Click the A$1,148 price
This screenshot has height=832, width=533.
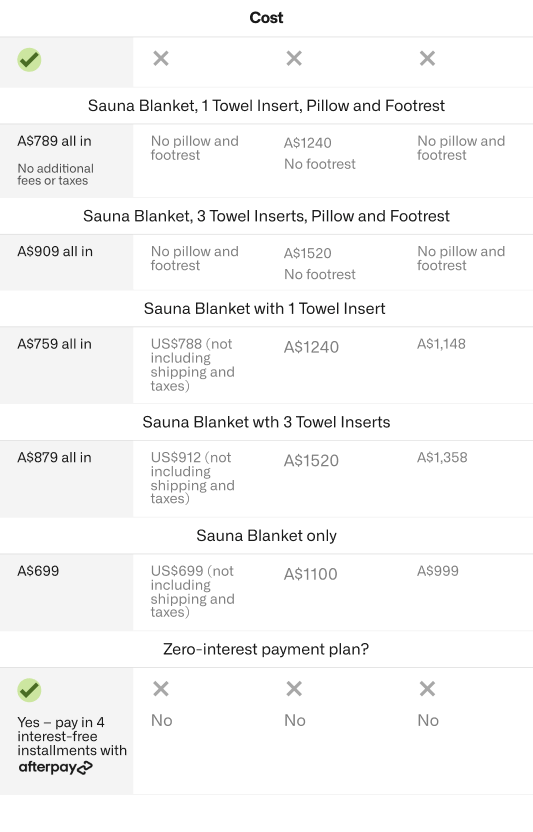[441, 344]
